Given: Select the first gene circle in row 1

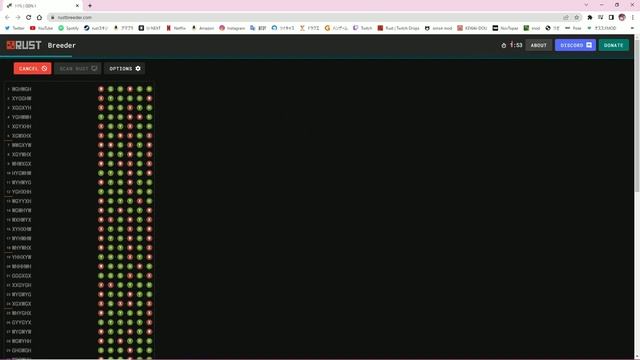Looking at the screenshot, I should tap(101, 89).
